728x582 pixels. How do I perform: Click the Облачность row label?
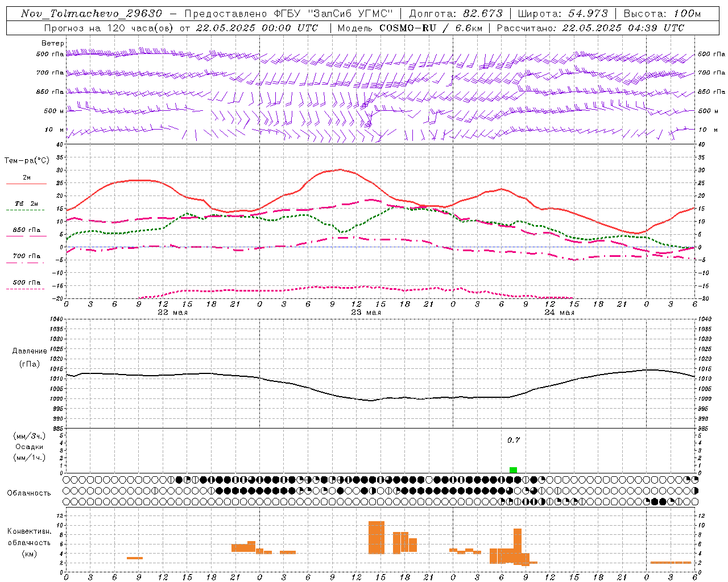pyautogui.click(x=29, y=493)
